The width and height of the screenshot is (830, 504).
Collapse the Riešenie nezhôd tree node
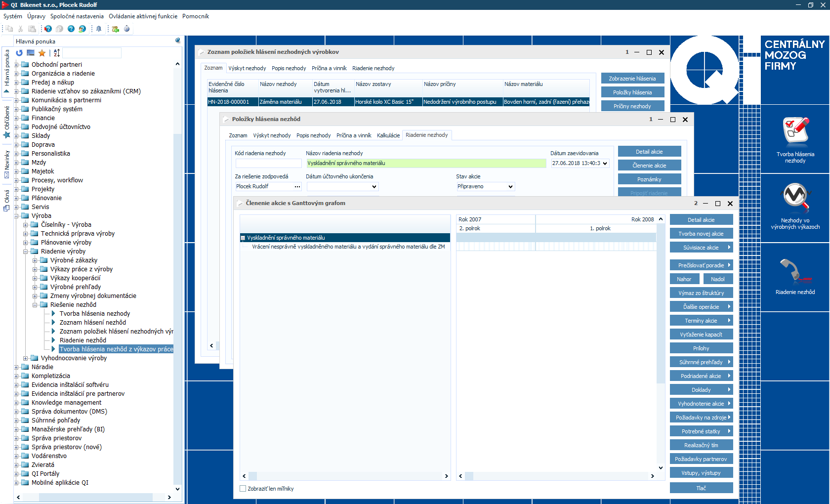[36, 305]
